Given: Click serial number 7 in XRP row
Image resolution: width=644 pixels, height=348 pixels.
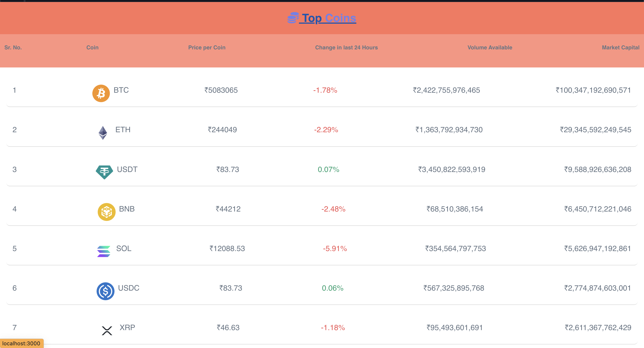Looking at the screenshot, I should (x=15, y=327).
